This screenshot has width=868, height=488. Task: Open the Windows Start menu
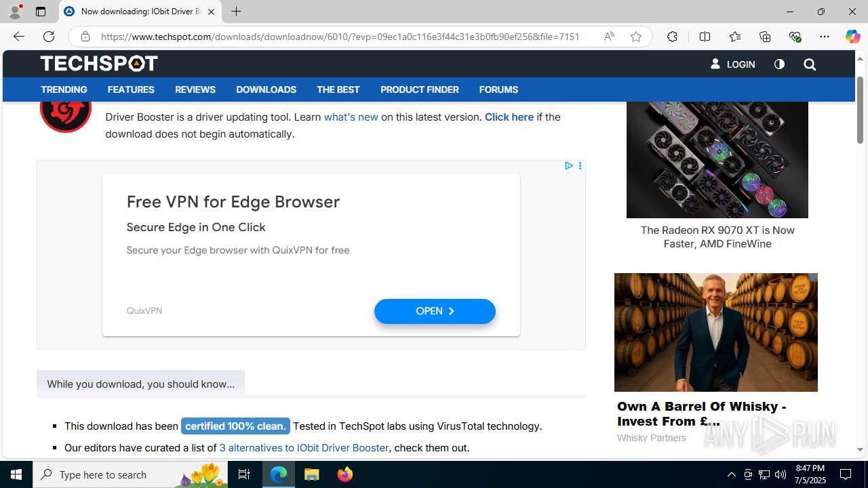coord(16,474)
